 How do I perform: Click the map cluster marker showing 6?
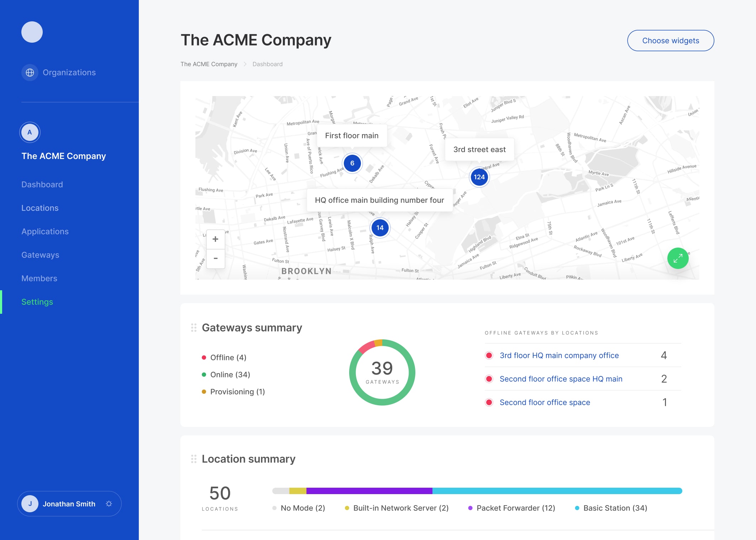pos(352,163)
